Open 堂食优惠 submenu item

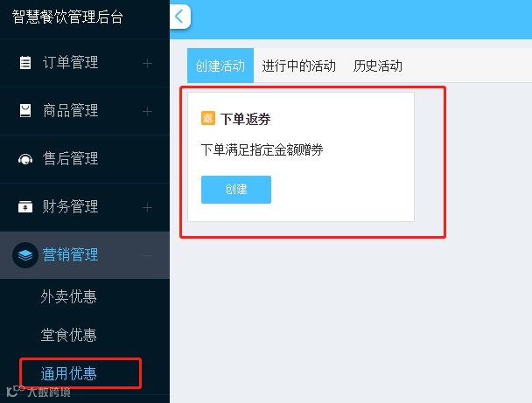click(69, 335)
